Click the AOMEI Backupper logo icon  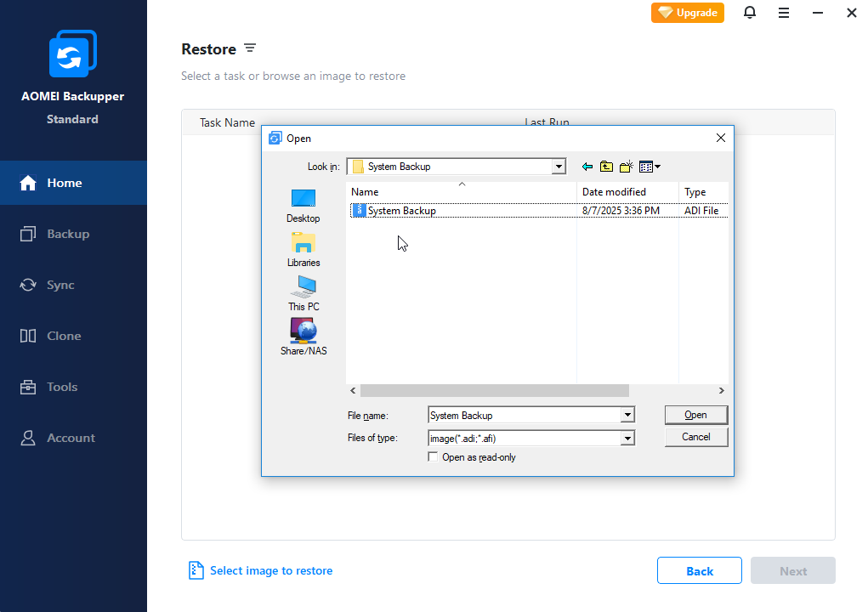72,54
